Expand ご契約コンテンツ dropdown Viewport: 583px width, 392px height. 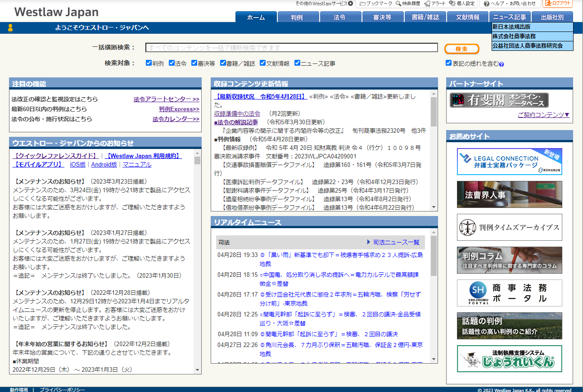pyautogui.click(x=543, y=115)
